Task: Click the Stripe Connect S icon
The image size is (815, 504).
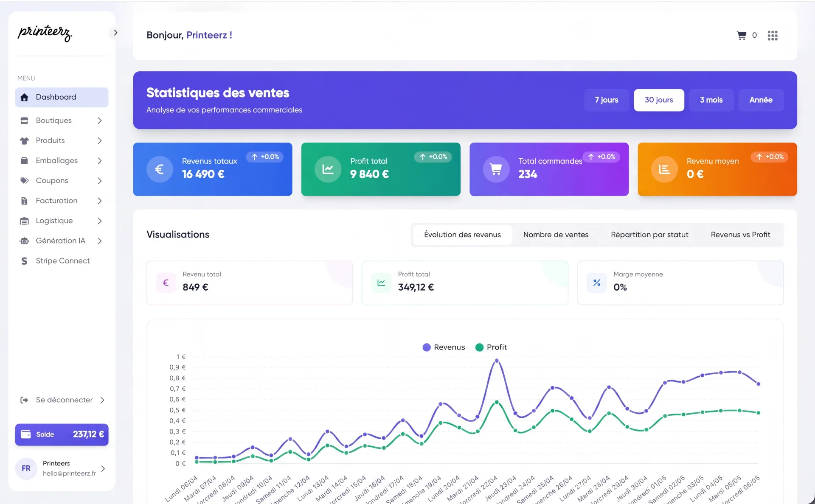Action: pos(25,261)
